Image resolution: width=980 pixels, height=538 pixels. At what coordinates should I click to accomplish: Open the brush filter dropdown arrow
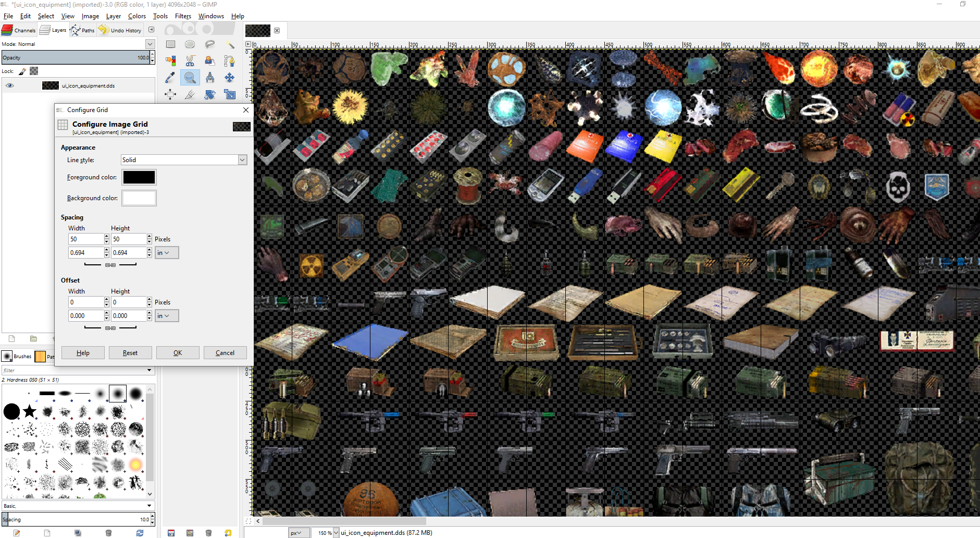[150, 370]
